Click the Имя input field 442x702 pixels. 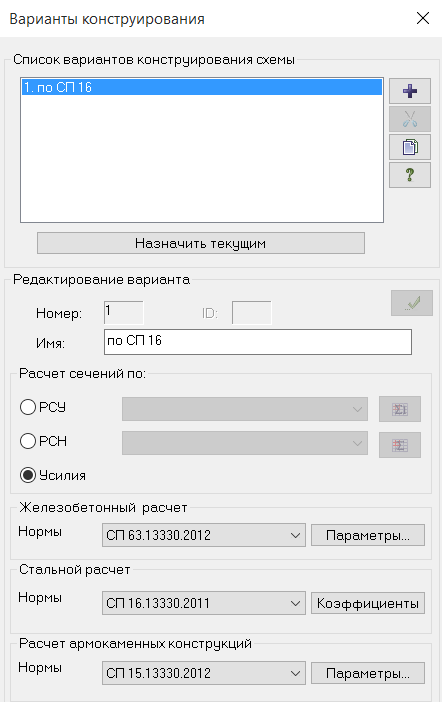[x=257, y=342]
